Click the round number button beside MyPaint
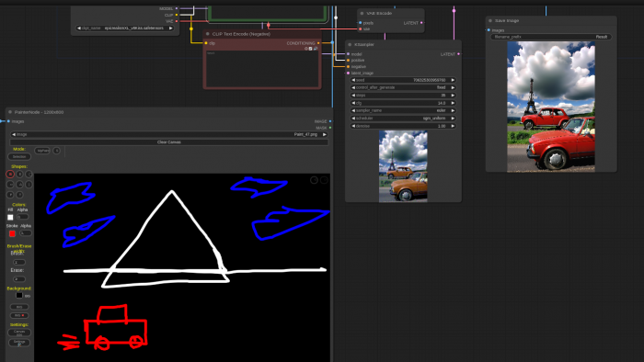Viewport: 644px width, 362px height. click(57, 151)
